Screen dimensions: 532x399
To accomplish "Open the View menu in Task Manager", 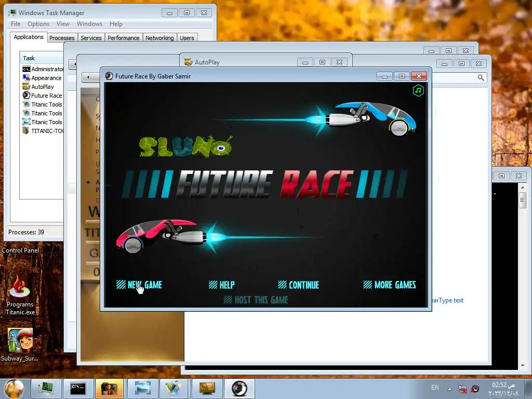I will pyautogui.click(x=63, y=24).
